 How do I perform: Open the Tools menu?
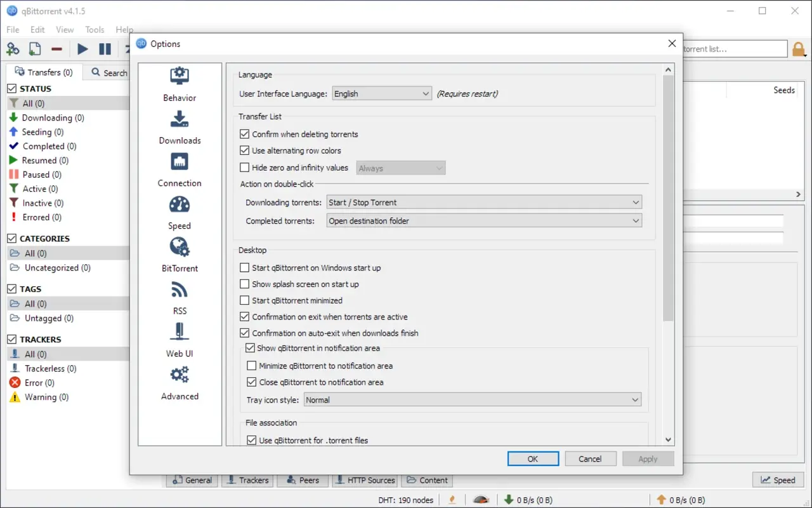click(94, 29)
